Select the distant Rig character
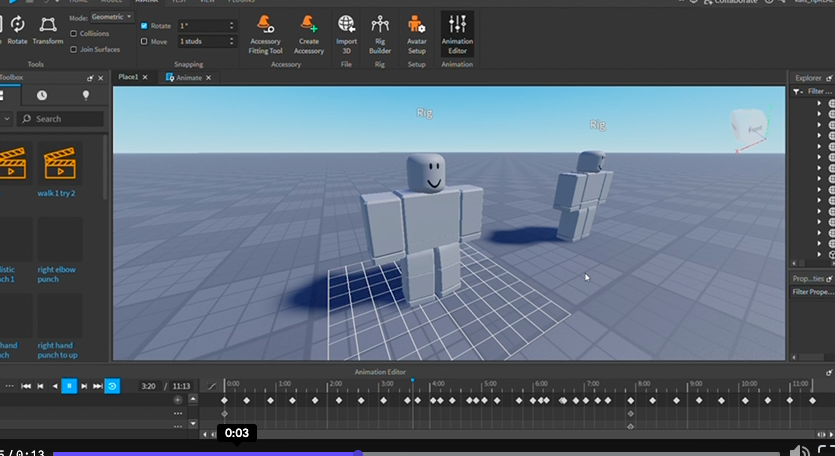This screenshot has width=835, height=456. pyautogui.click(x=583, y=196)
